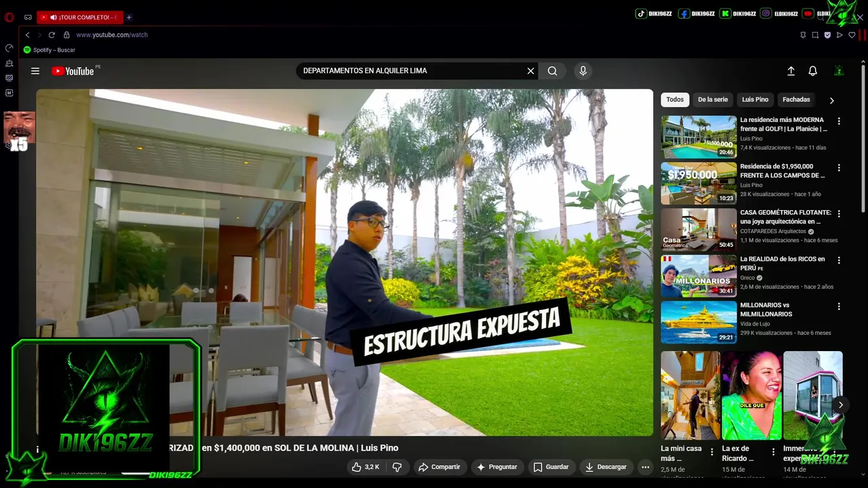Click the pin icon in address bar
The height and width of the screenshot is (488, 868).
(x=803, y=35)
